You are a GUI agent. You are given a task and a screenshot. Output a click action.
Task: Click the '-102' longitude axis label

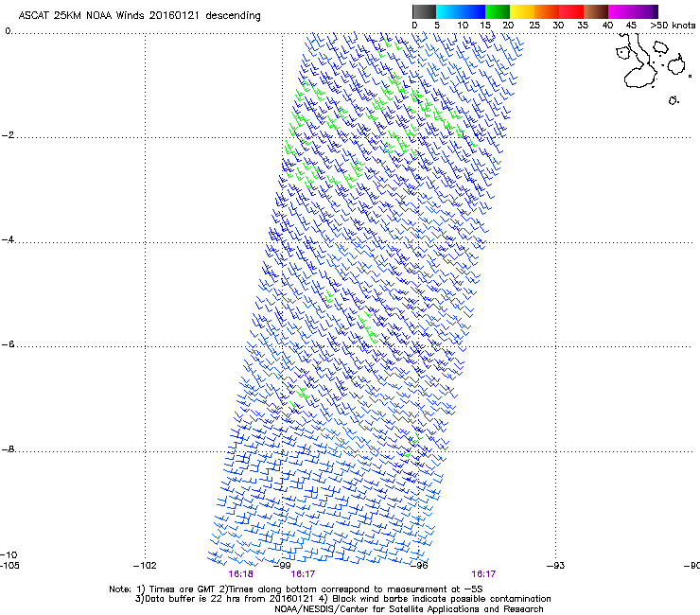(x=145, y=566)
